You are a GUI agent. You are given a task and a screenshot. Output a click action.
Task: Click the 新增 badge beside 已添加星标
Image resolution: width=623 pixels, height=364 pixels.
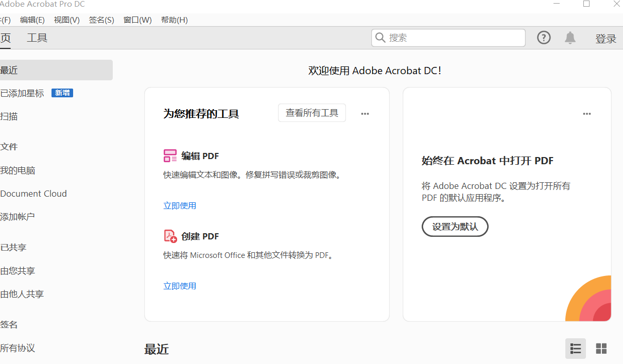pos(62,93)
